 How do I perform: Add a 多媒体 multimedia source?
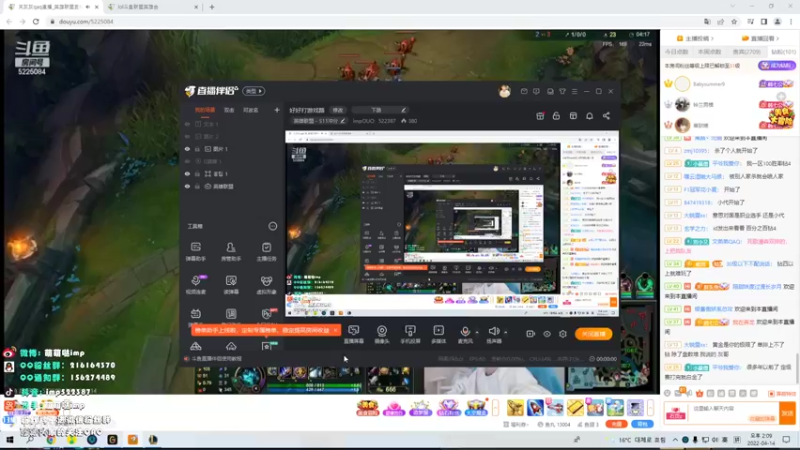point(438,334)
